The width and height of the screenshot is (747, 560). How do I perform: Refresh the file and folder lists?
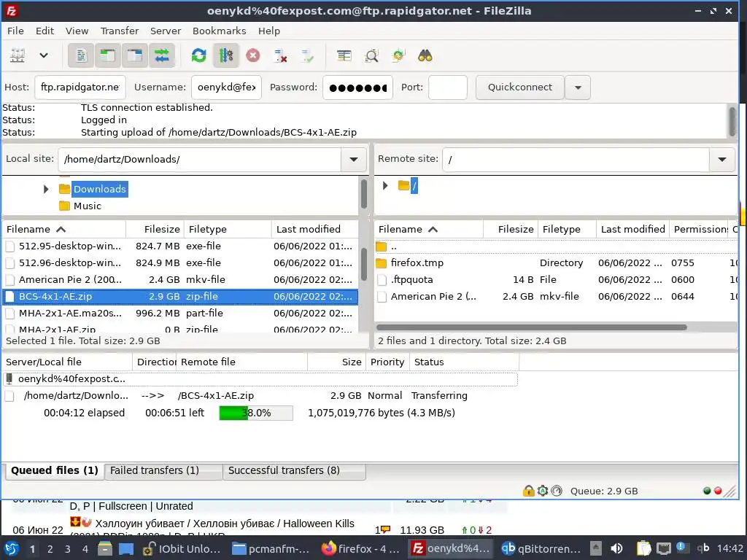click(198, 55)
